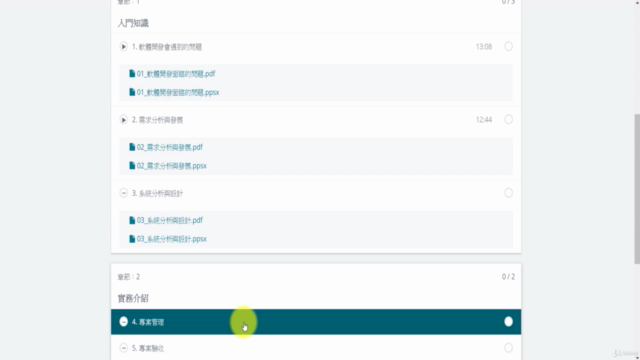Mark lecture 2 complete with its circle

click(508, 119)
